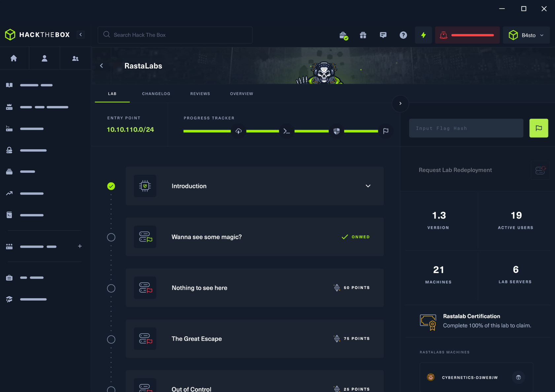Image resolution: width=555 pixels, height=392 pixels.
Task: Click the Search Hack The Box field
Action: (175, 35)
